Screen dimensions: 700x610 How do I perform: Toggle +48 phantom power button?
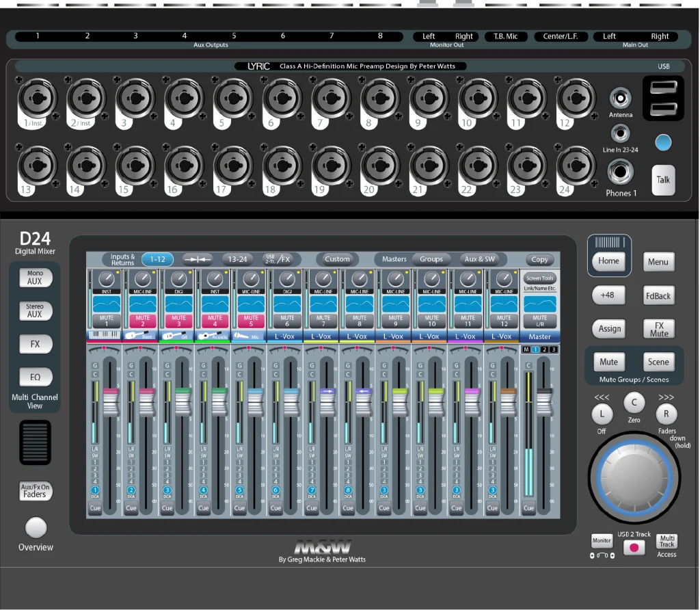point(607,295)
